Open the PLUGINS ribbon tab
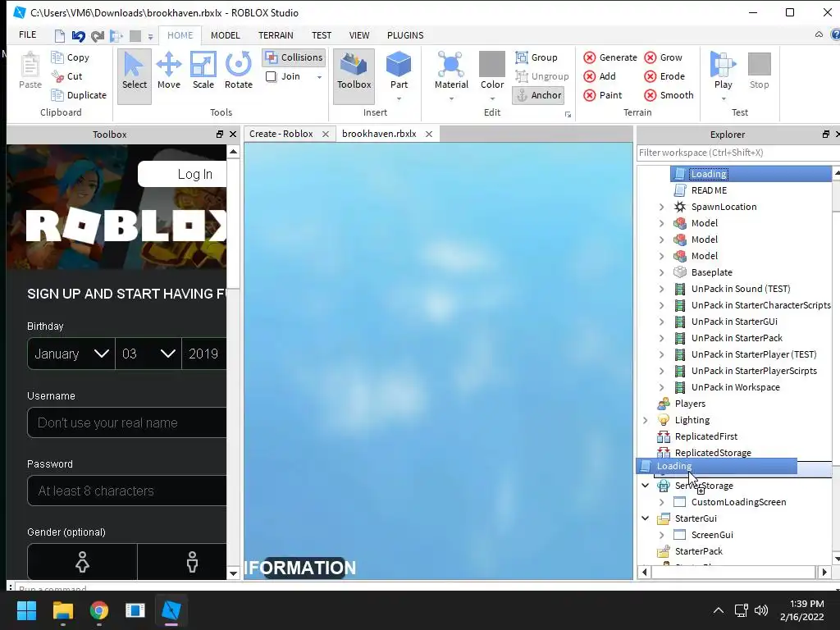Viewport: 840px width, 630px height. [405, 35]
